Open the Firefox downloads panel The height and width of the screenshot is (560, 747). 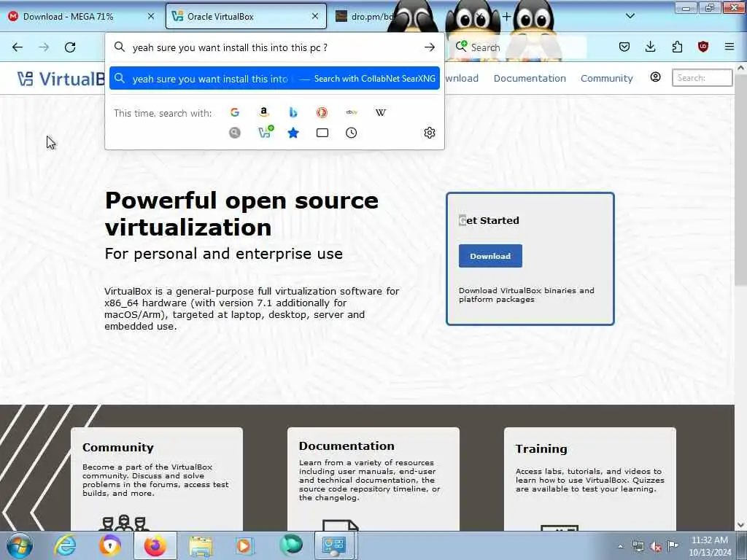[x=650, y=47]
